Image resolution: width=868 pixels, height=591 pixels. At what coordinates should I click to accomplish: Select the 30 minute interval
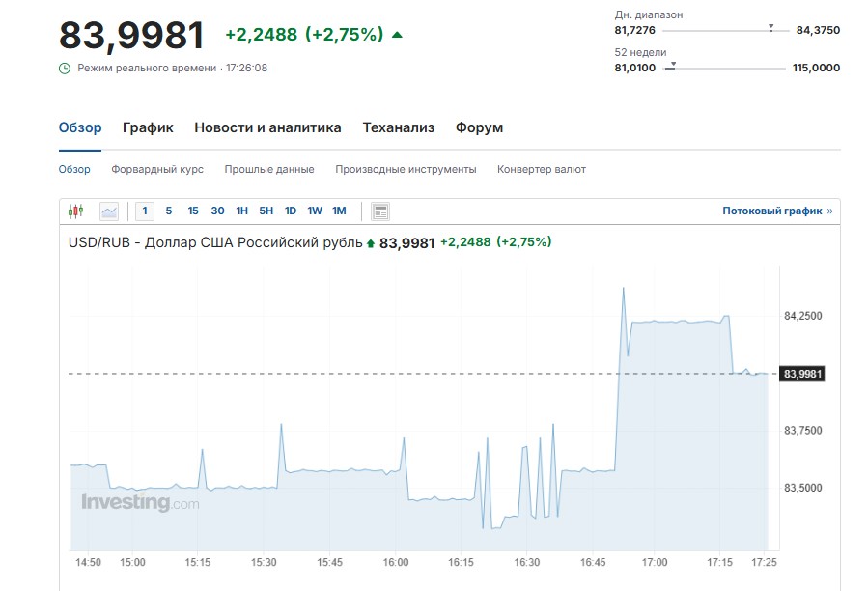pos(217,211)
